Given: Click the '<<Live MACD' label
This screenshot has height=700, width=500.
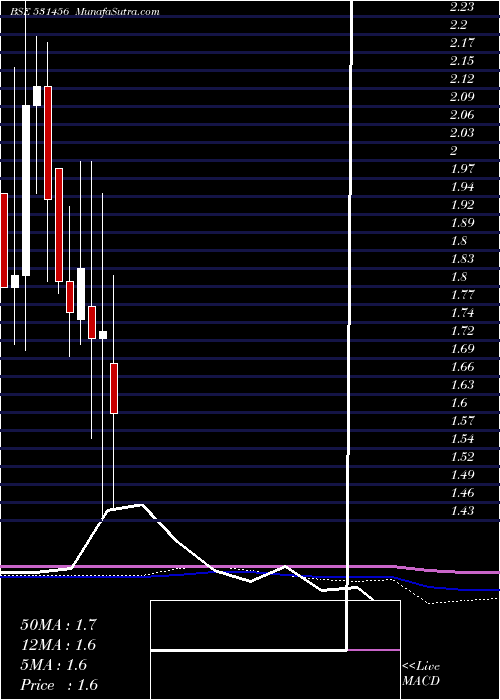Looking at the screenshot, I should (421, 674).
